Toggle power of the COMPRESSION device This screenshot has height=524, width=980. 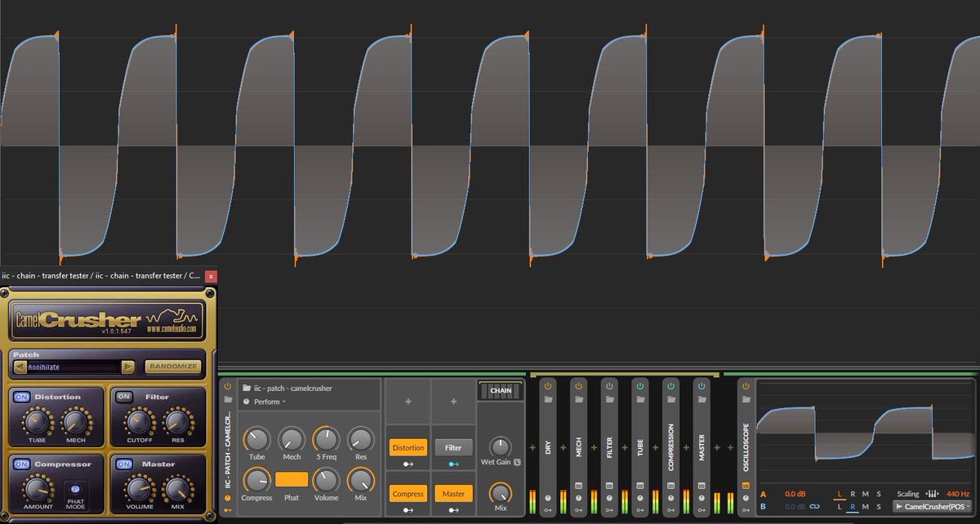(671, 386)
